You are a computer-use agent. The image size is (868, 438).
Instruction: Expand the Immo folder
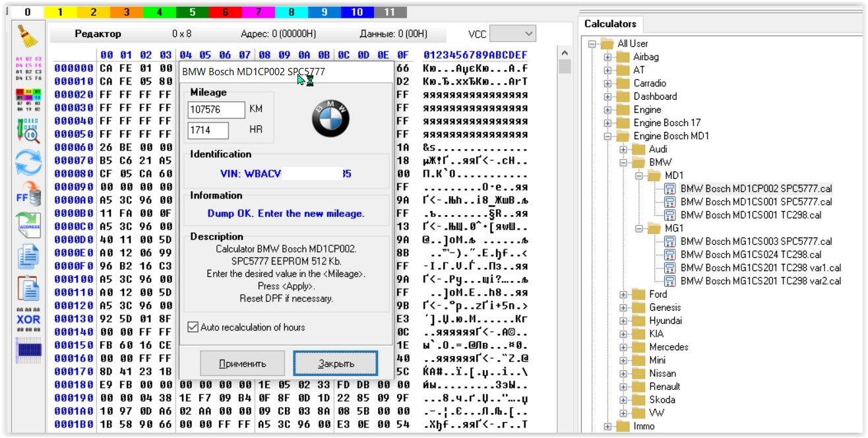[x=607, y=426]
